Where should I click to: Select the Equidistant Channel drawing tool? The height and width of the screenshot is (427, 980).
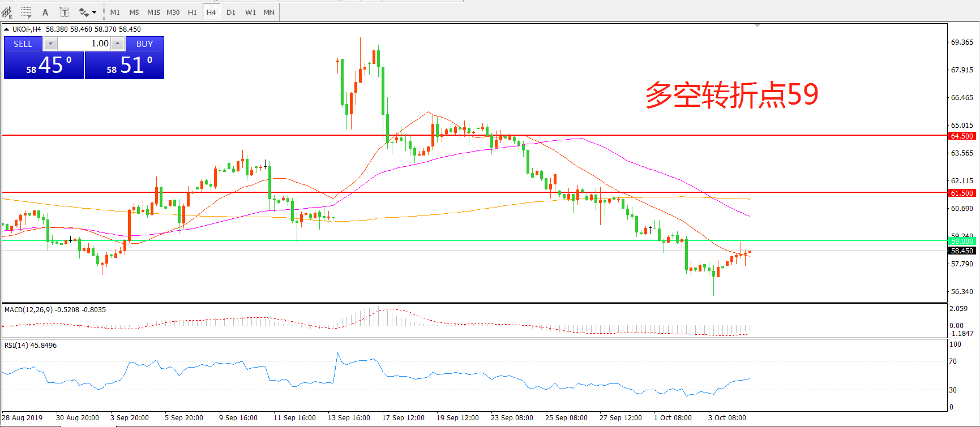tap(7, 12)
